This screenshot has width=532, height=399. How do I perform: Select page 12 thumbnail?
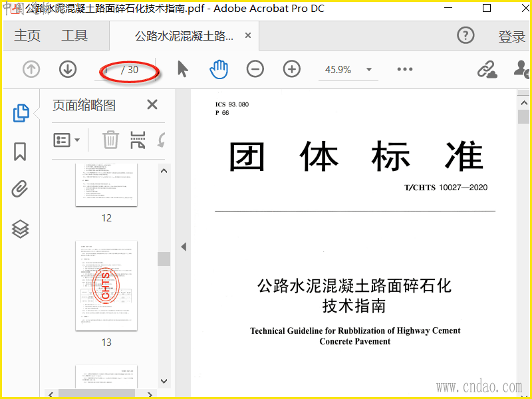(x=106, y=185)
